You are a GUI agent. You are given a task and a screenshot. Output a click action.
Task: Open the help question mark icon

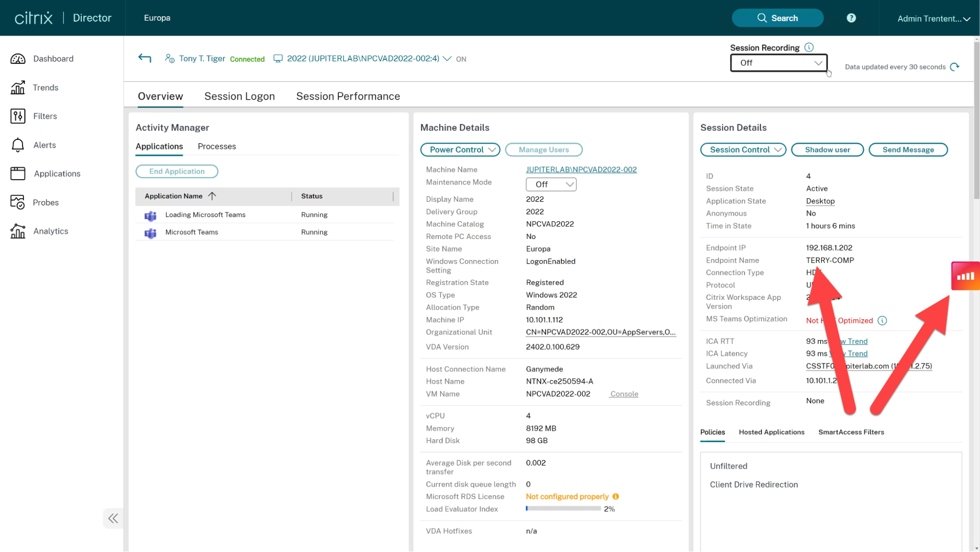click(851, 18)
